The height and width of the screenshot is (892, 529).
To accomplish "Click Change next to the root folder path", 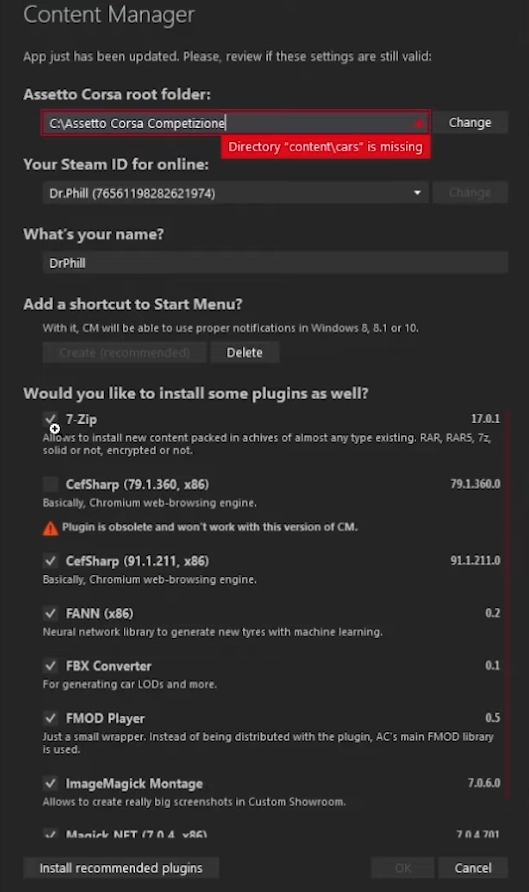I will tap(470, 122).
